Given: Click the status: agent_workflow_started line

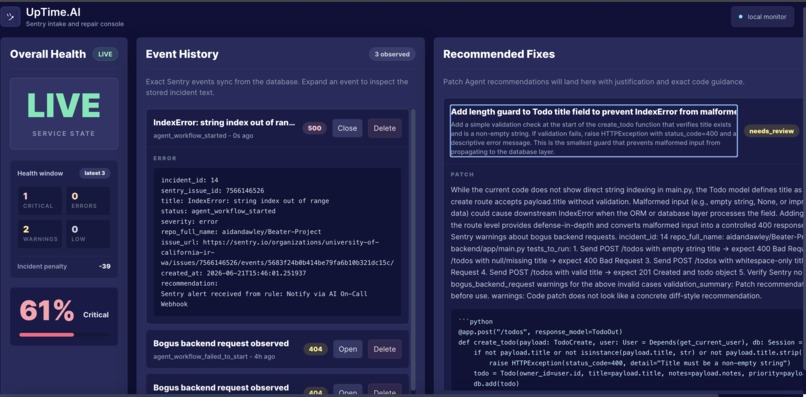Looking at the screenshot, I should click(x=218, y=211).
